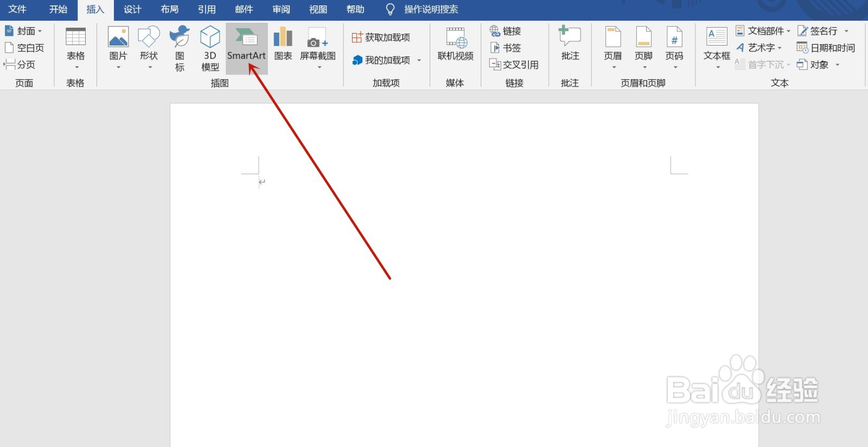Open the Header (页眉) options
The height and width of the screenshot is (447, 868).
613,49
